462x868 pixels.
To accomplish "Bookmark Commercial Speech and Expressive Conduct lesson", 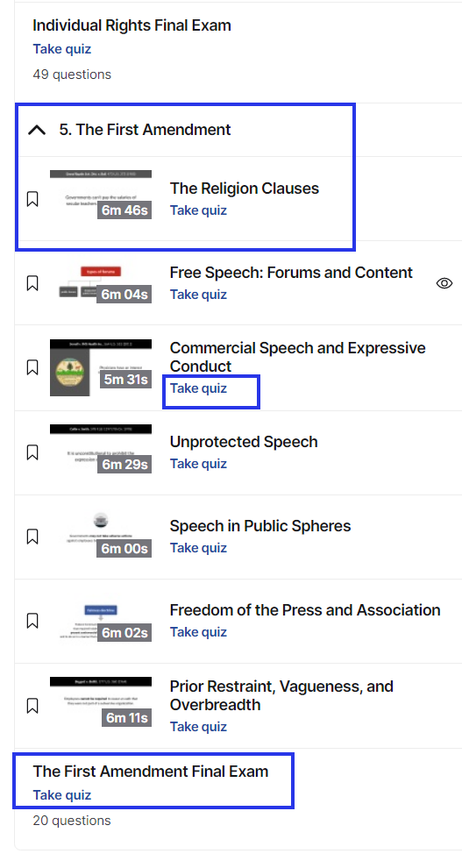I will point(32,367).
